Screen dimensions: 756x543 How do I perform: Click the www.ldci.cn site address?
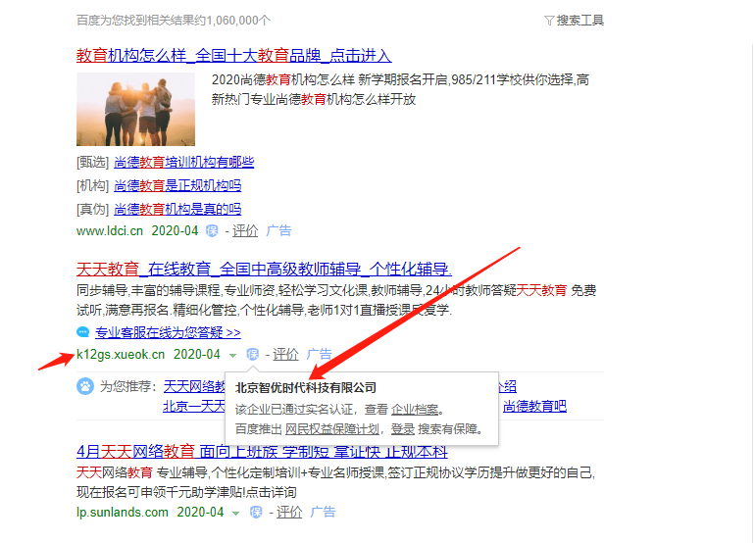coord(110,231)
